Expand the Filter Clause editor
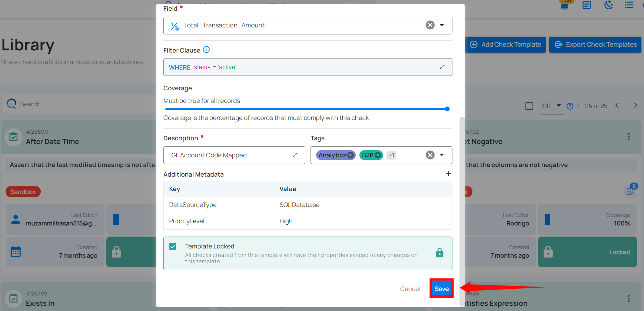644x311 pixels. tap(442, 67)
